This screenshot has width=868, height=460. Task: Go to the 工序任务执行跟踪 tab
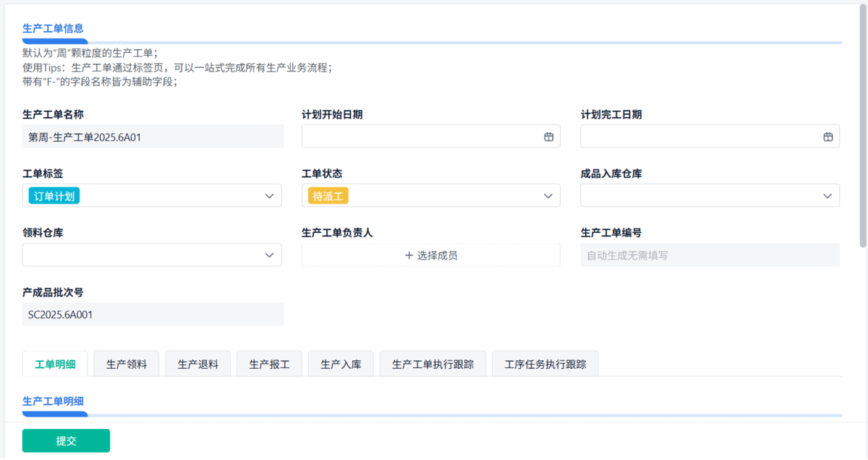click(x=545, y=365)
